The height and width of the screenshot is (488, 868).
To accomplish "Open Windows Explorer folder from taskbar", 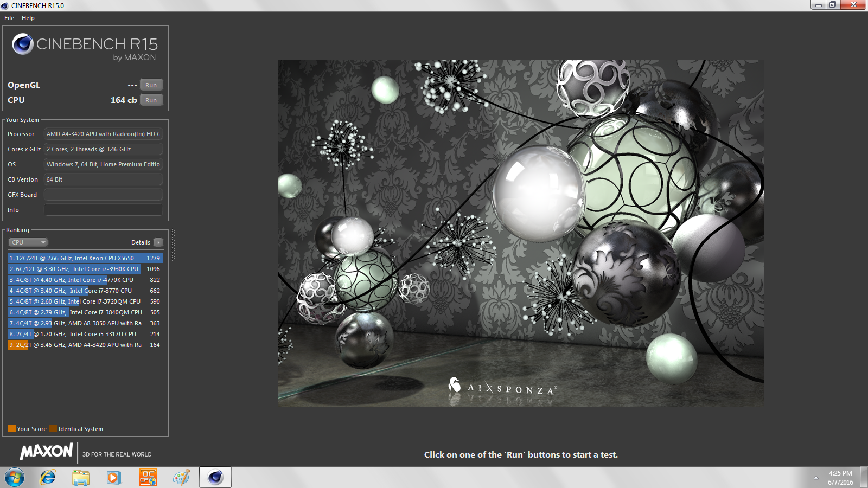I will click(81, 478).
